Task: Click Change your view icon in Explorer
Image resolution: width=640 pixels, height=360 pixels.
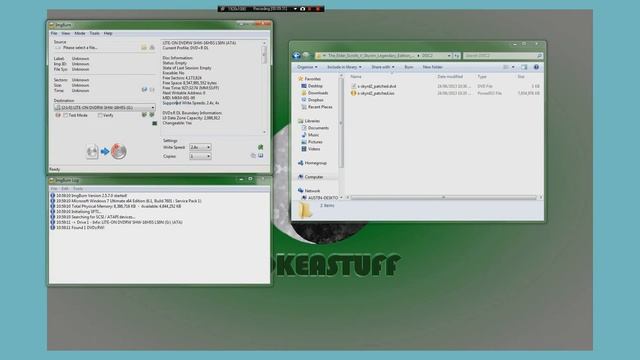Action: point(506,67)
